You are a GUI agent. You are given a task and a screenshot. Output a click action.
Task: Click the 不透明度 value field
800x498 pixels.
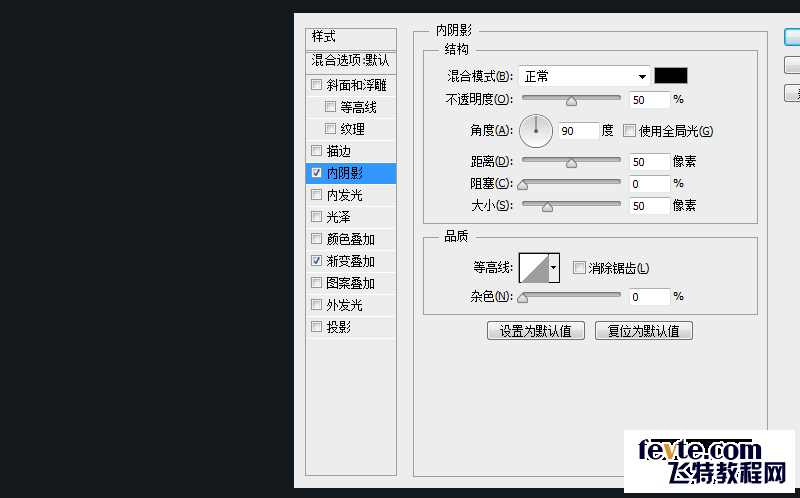click(649, 100)
